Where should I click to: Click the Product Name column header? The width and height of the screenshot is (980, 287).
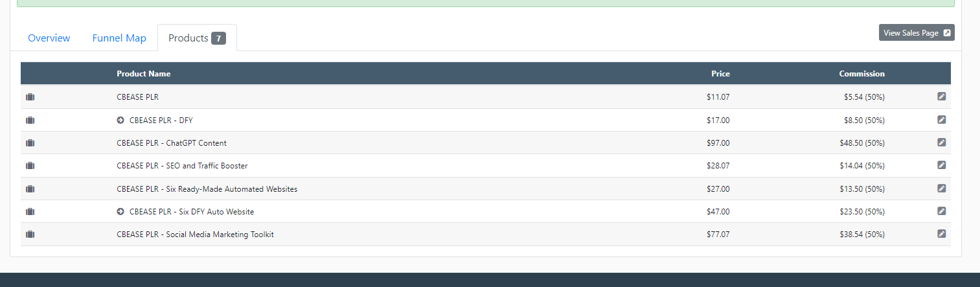pyautogui.click(x=143, y=74)
